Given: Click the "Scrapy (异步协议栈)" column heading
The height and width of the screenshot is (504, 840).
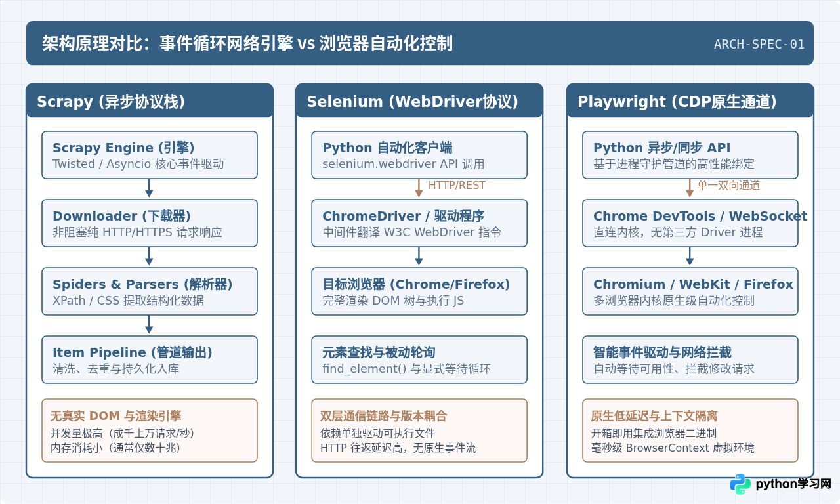Looking at the screenshot, I should (111, 102).
